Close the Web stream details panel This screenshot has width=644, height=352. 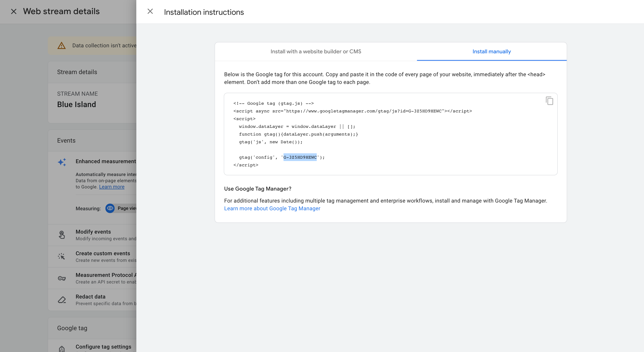pos(14,12)
